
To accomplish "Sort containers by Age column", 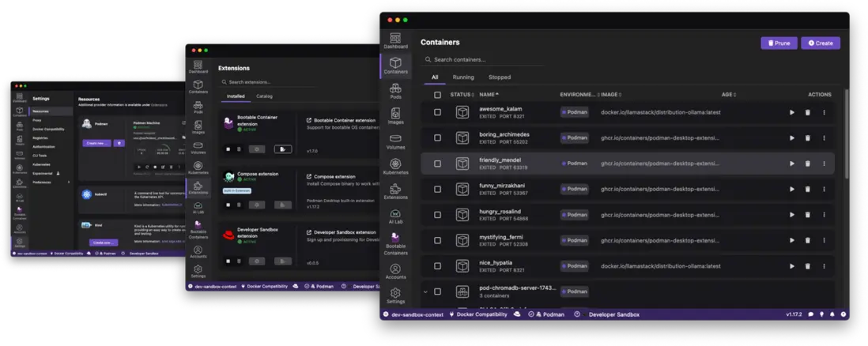I will click(729, 95).
